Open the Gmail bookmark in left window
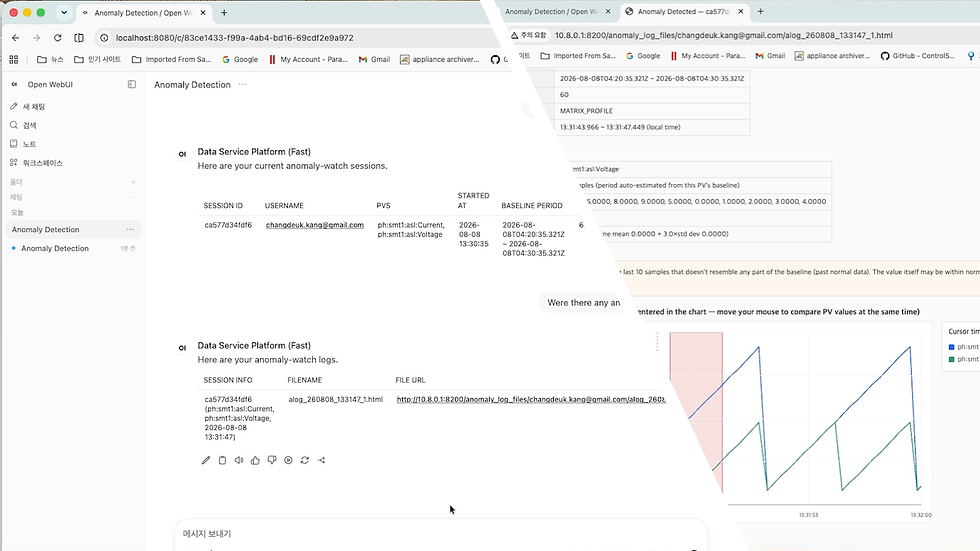 coord(374,59)
